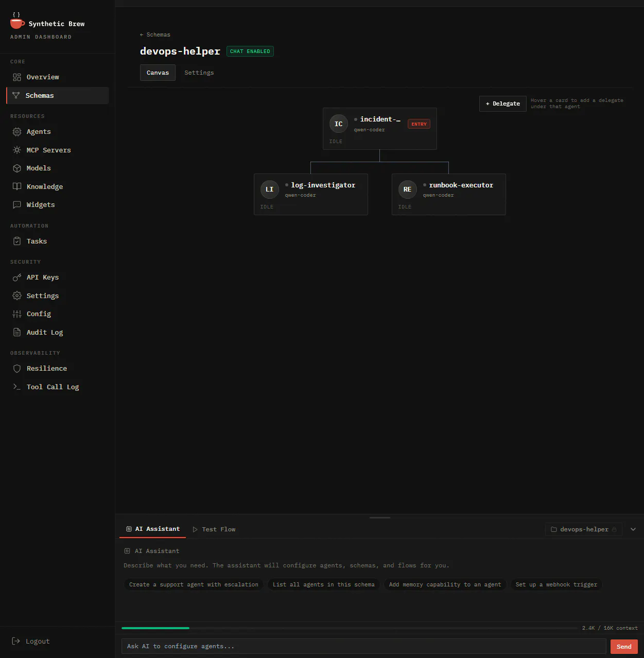Select the log-investigator agent title

[x=323, y=185]
